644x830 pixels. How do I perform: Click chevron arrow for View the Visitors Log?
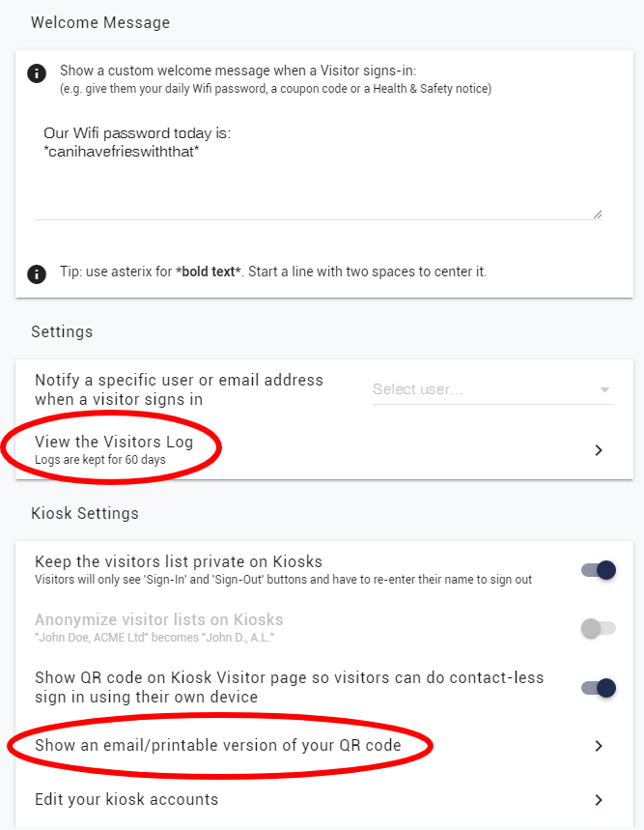(x=599, y=449)
